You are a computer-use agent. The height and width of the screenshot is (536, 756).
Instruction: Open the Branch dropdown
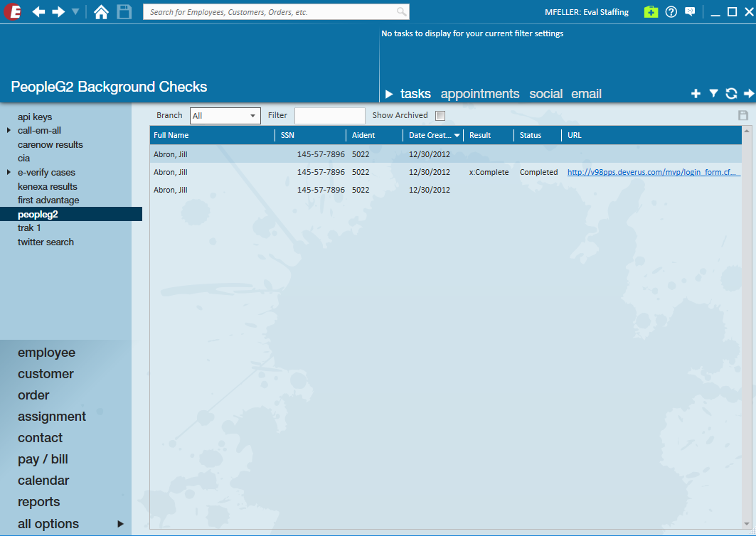225,116
